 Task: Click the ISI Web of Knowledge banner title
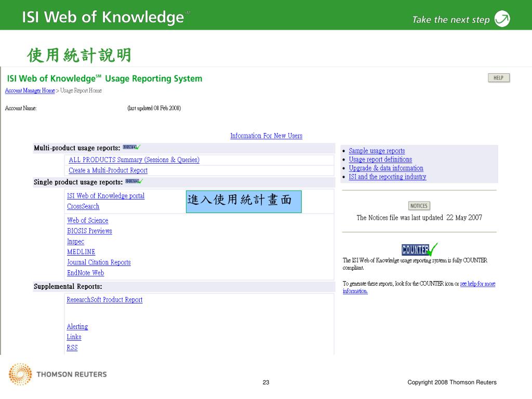pyautogui.click(x=103, y=17)
